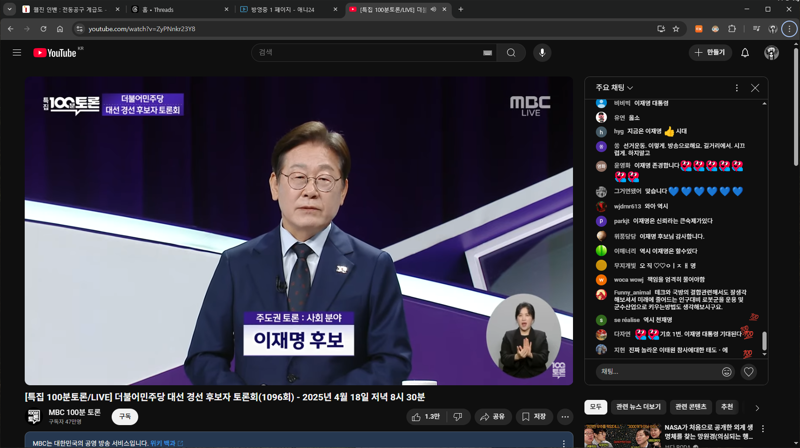Dislike the video with thumbs down
This screenshot has width=800, height=448.
click(x=458, y=417)
